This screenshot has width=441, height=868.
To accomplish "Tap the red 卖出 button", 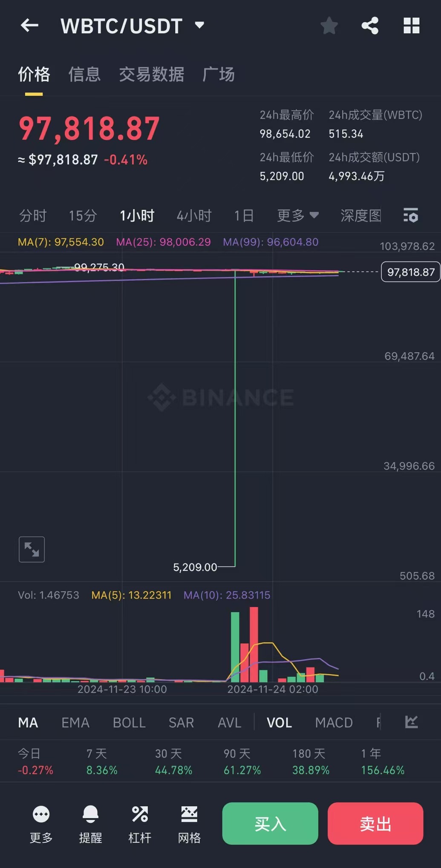I will tap(375, 824).
